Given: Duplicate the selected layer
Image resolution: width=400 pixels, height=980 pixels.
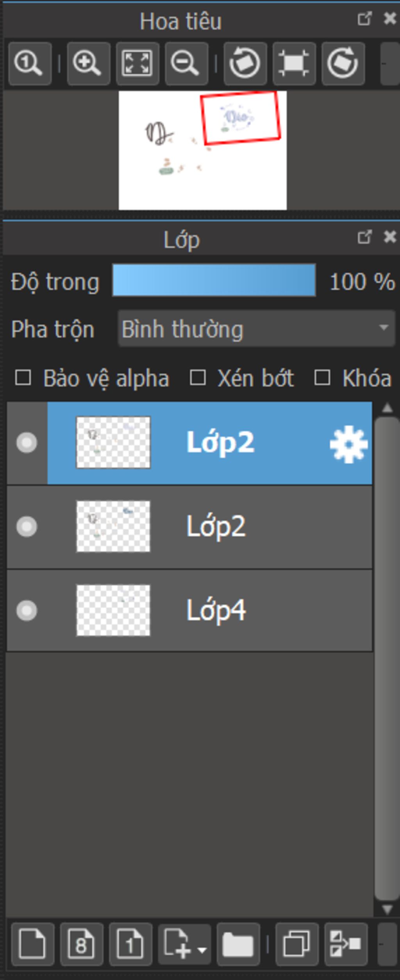Looking at the screenshot, I should [297, 944].
